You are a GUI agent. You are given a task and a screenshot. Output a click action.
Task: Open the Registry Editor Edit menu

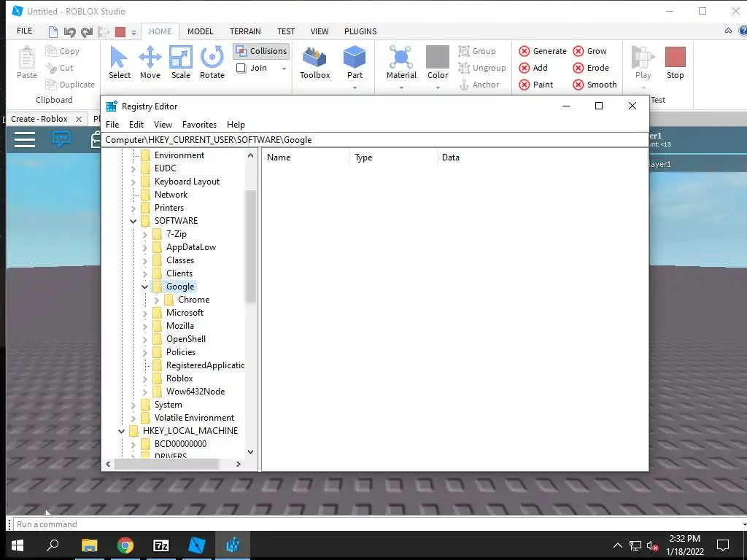[x=136, y=124]
